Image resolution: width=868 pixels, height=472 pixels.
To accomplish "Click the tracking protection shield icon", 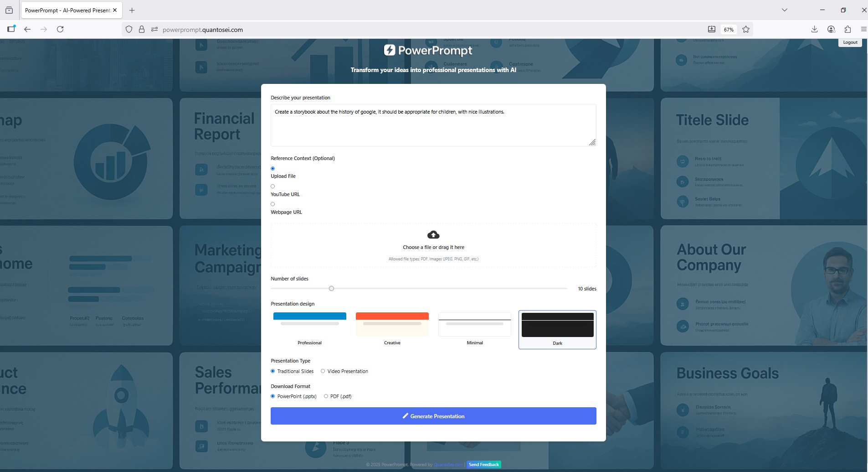I will 129,29.
